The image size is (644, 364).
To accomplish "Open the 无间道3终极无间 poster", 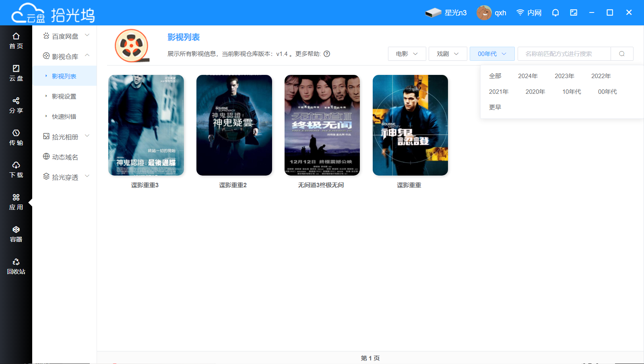I will tap(322, 125).
